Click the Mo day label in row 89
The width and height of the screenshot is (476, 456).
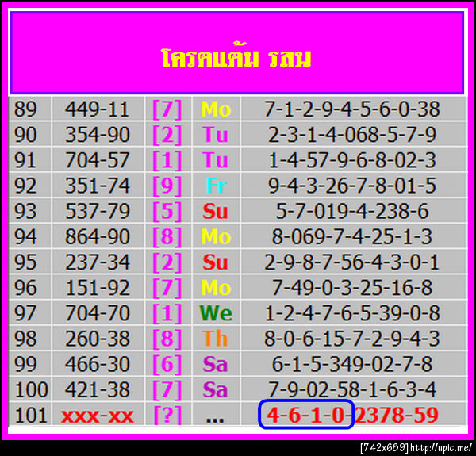(x=216, y=109)
